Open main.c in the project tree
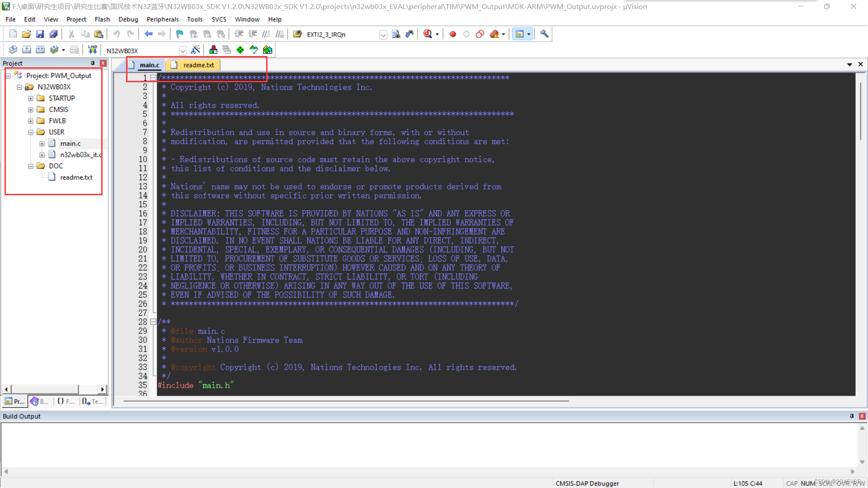Image resolution: width=868 pixels, height=488 pixels. tap(70, 143)
